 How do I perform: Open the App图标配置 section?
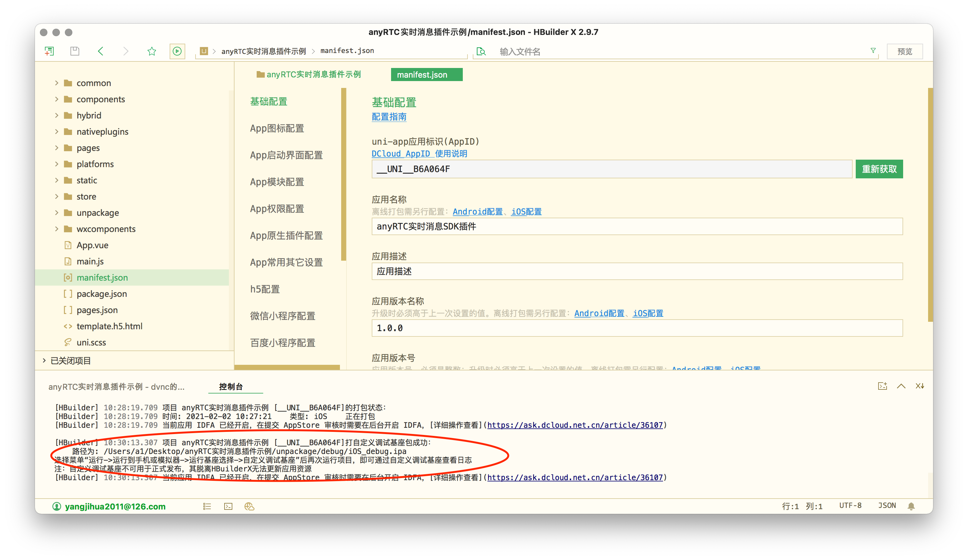[277, 128]
